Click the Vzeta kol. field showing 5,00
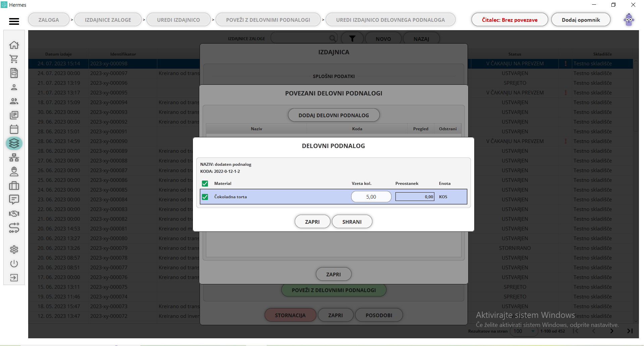Image resolution: width=644 pixels, height=346 pixels. pyautogui.click(x=371, y=197)
